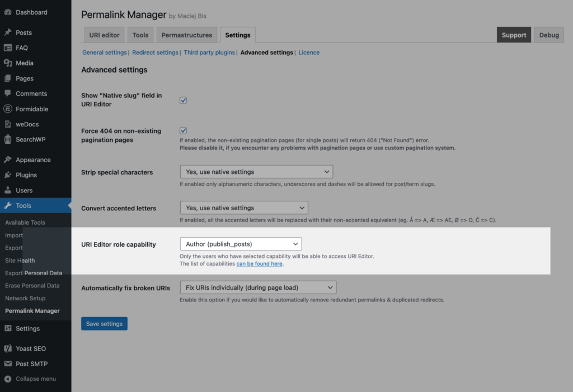The height and width of the screenshot is (392, 573).
Task: Open the Redirect settings link
Action: pyautogui.click(x=156, y=53)
